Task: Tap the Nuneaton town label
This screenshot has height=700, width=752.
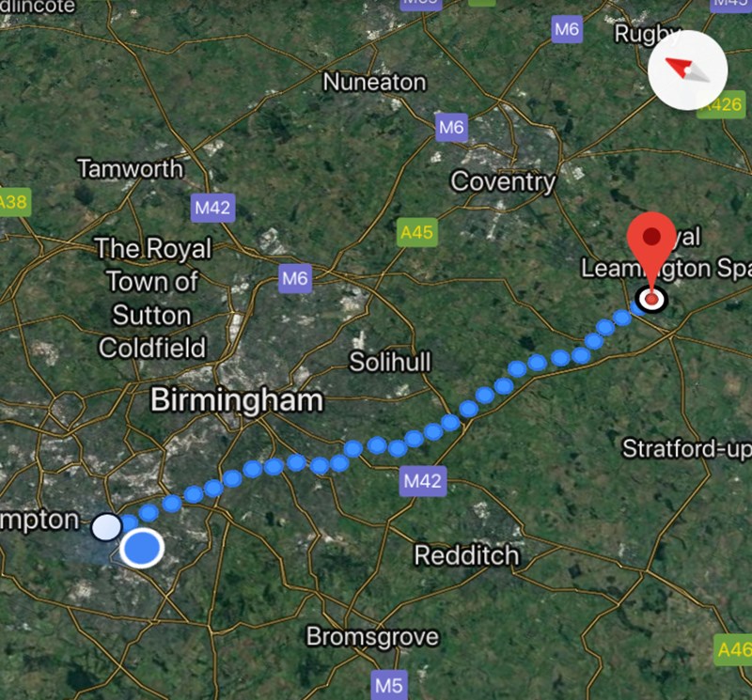Action: pyautogui.click(x=374, y=82)
